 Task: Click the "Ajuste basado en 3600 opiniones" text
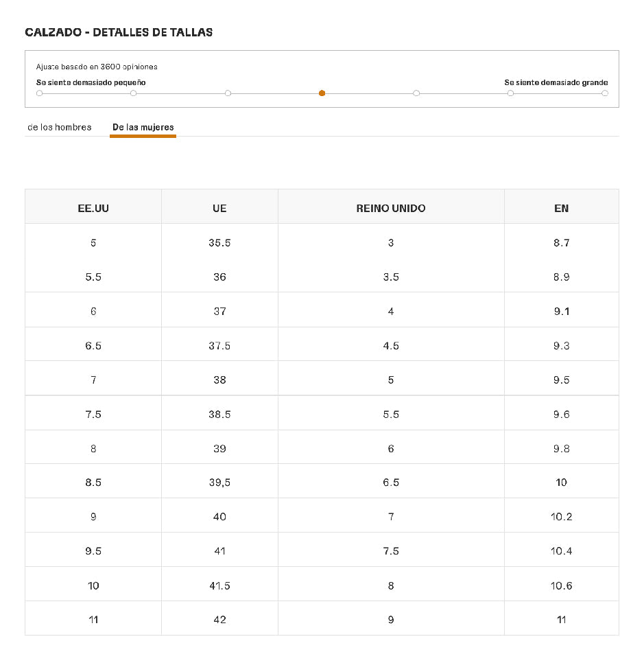click(x=97, y=67)
